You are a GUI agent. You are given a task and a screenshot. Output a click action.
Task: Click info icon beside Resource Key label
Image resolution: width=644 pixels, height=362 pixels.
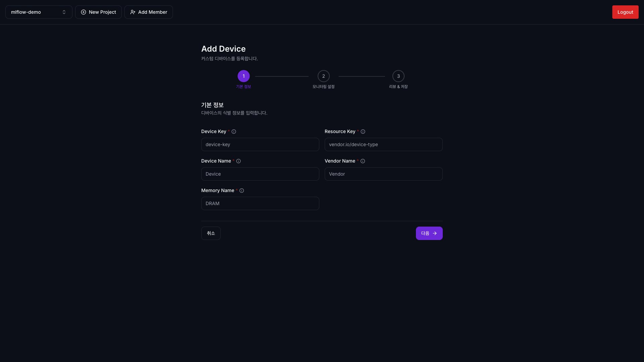click(x=363, y=132)
